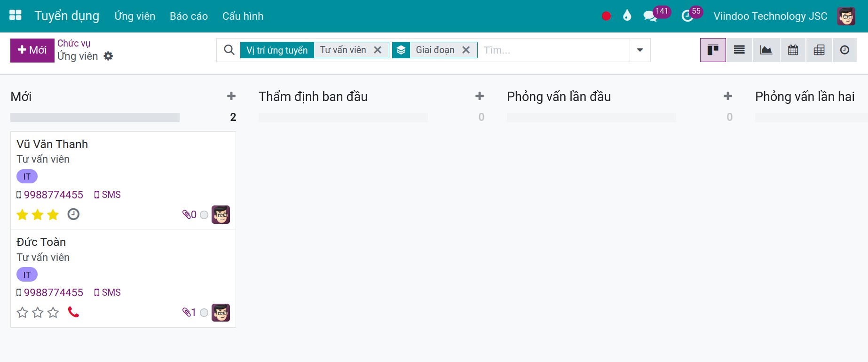Click the red recording indicator icon

(x=606, y=16)
